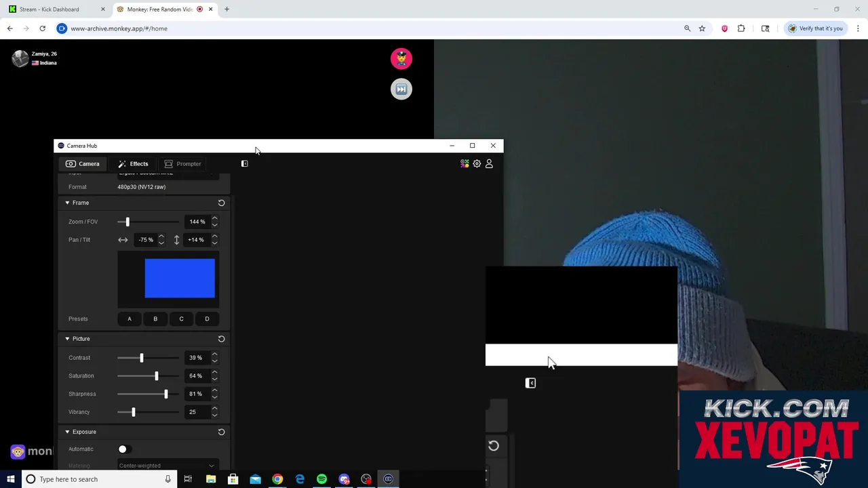Screen dimensions: 868x488
Task: Increase Contrast with the up arrow
Action: [x=214, y=354]
